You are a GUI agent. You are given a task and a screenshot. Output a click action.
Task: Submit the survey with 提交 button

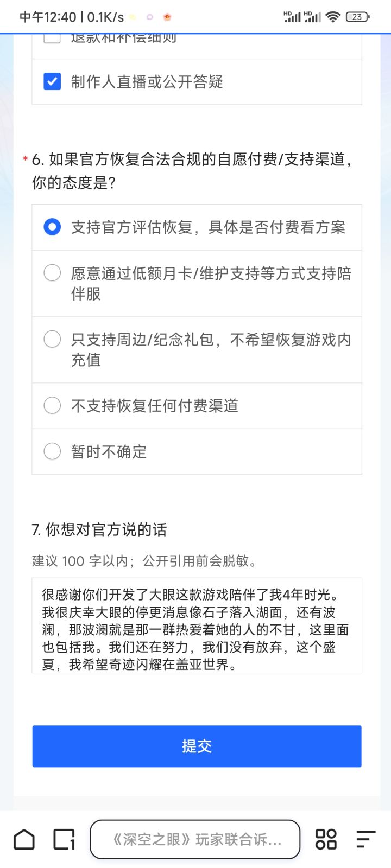tap(197, 746)
